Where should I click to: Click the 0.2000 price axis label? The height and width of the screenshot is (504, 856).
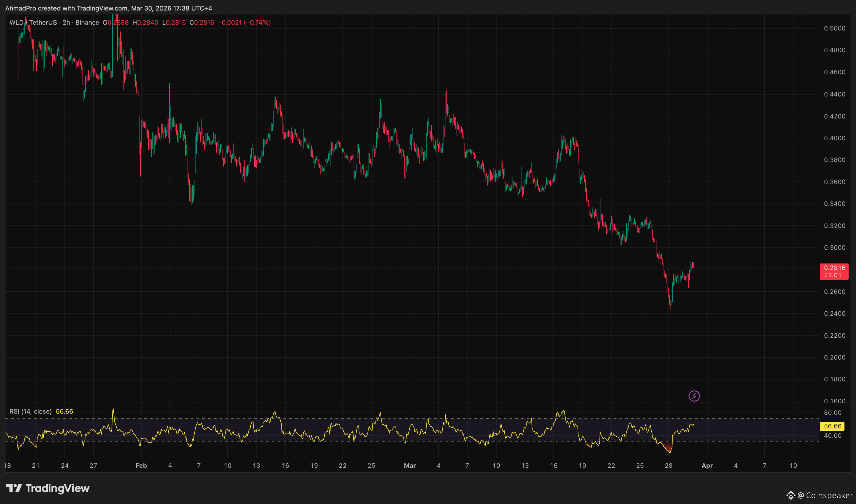834,357
